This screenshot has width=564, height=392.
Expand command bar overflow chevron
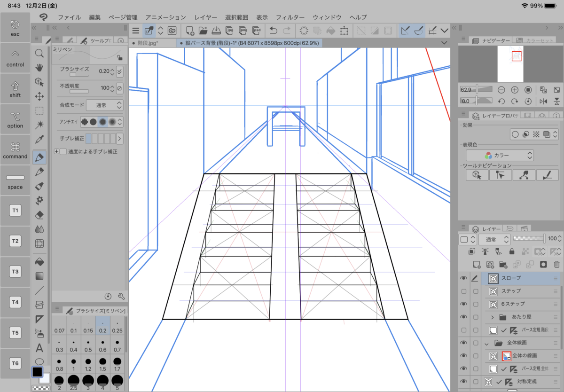click(445, 31)
